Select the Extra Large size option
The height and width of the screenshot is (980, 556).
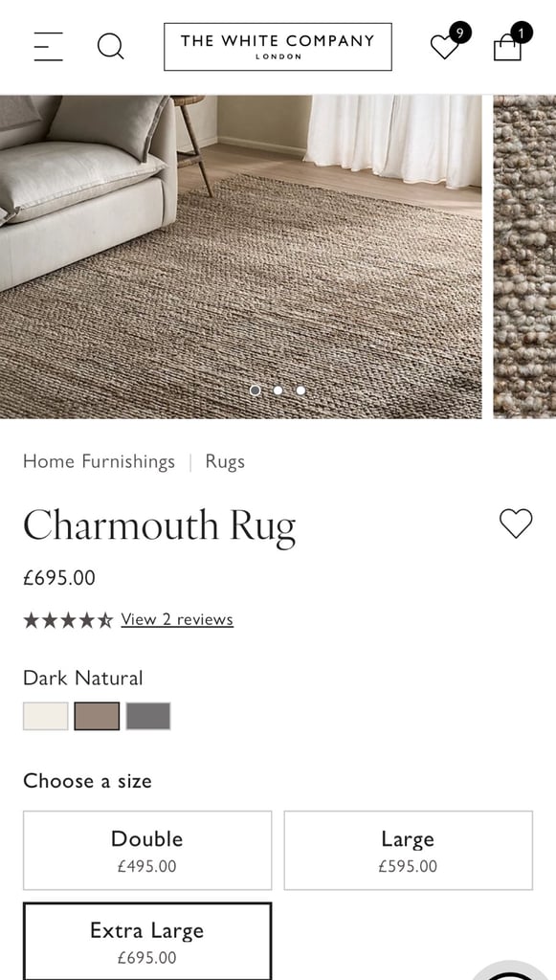point(147,942)
